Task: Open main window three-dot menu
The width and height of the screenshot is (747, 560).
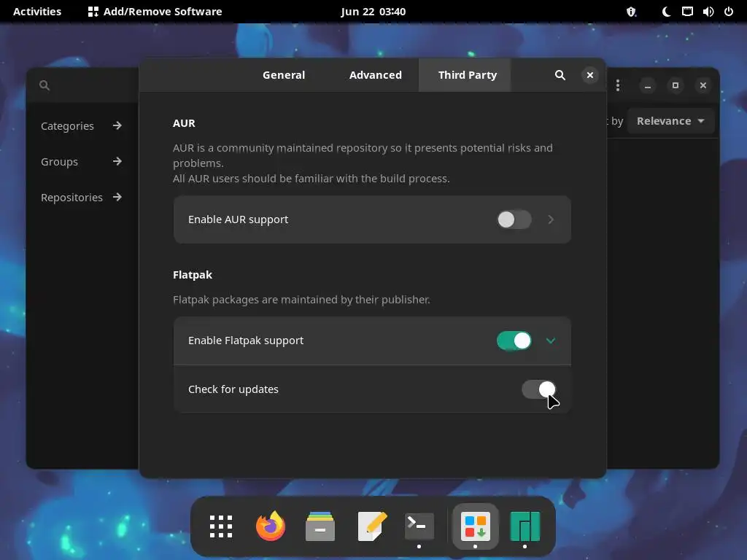Action: [x=618, y=85]
